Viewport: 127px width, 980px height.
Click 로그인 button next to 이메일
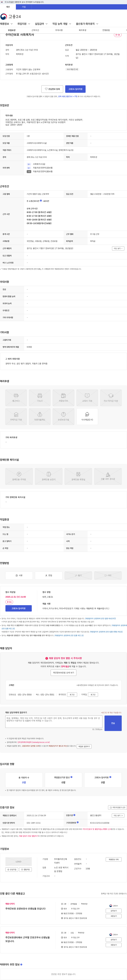click(x=93, y=694)
